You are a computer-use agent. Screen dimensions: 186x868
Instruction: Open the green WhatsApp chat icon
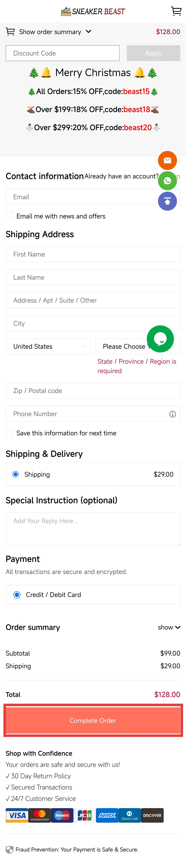click(x=167, y=181)
